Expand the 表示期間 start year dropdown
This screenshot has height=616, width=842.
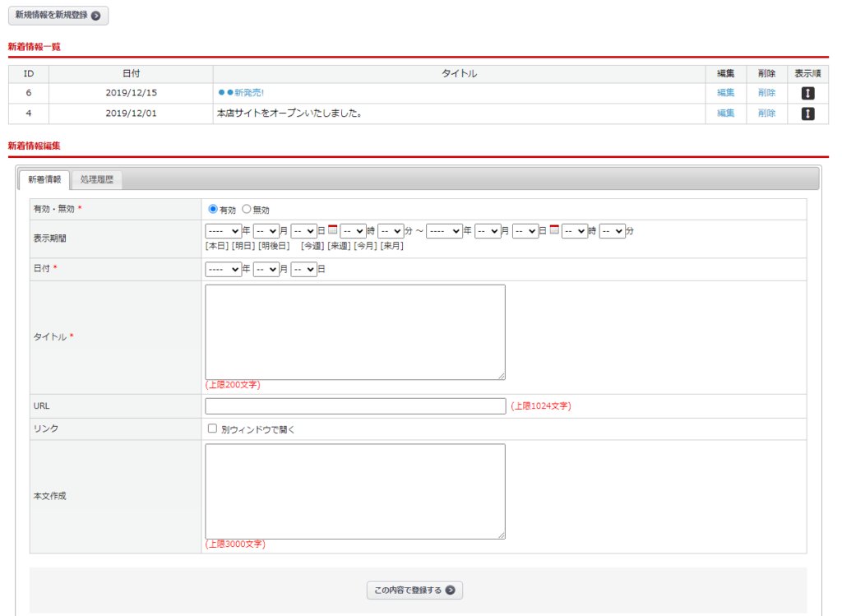coord(223,231)
